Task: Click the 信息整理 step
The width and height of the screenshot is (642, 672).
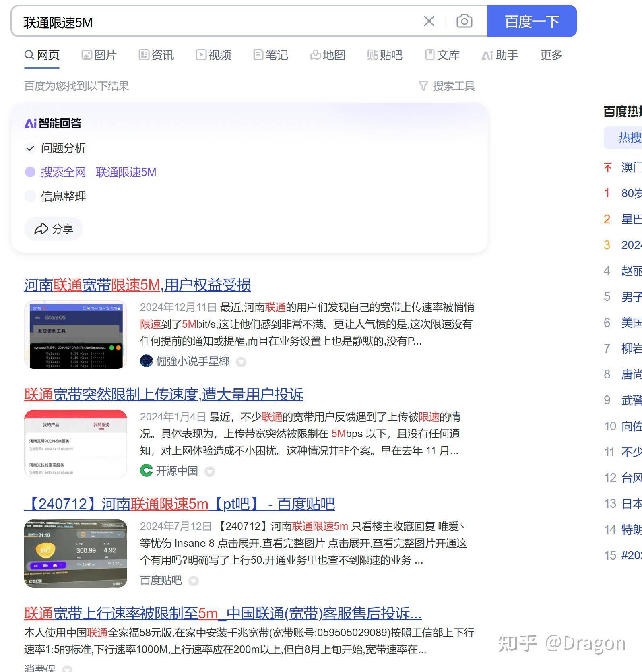Action: click(63, 196)
